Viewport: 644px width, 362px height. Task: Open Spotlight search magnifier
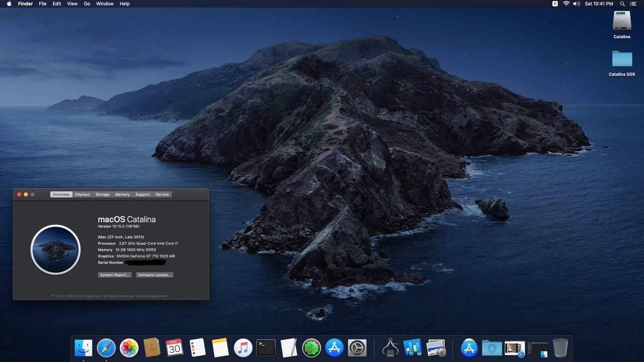coord(623,4)
